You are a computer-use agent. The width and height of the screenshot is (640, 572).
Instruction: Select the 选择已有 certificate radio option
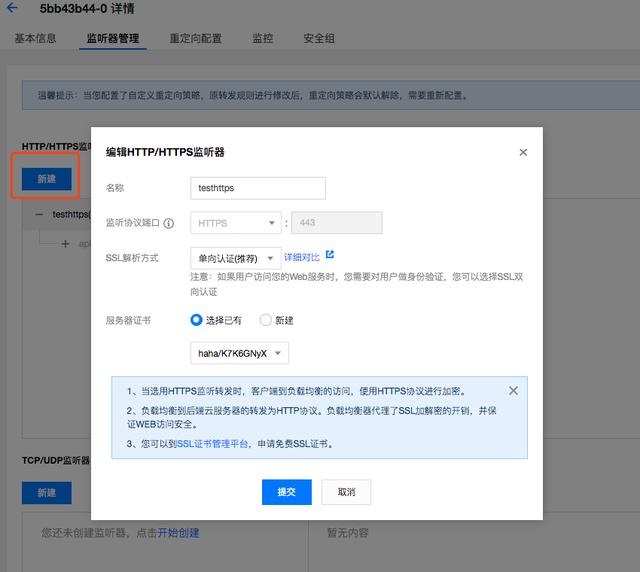point(197,321)
